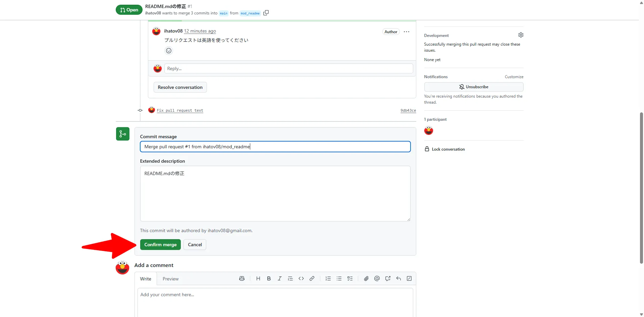Insert a heading with the H icon
The image size is (644, 317).
[x=258, y=278]
